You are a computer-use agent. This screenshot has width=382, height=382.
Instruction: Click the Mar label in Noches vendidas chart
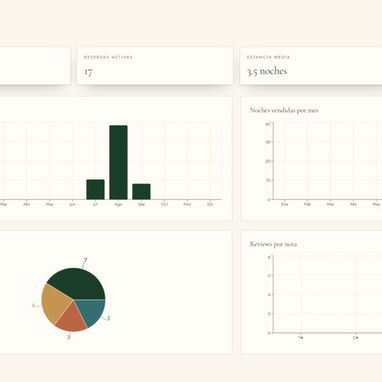(330, 204)
